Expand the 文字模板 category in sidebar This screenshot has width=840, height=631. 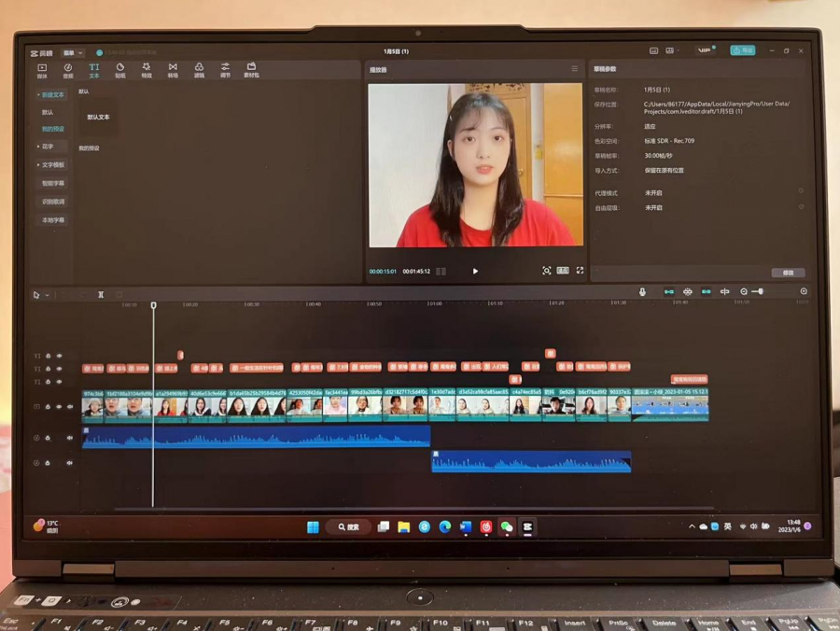point(51,165)
